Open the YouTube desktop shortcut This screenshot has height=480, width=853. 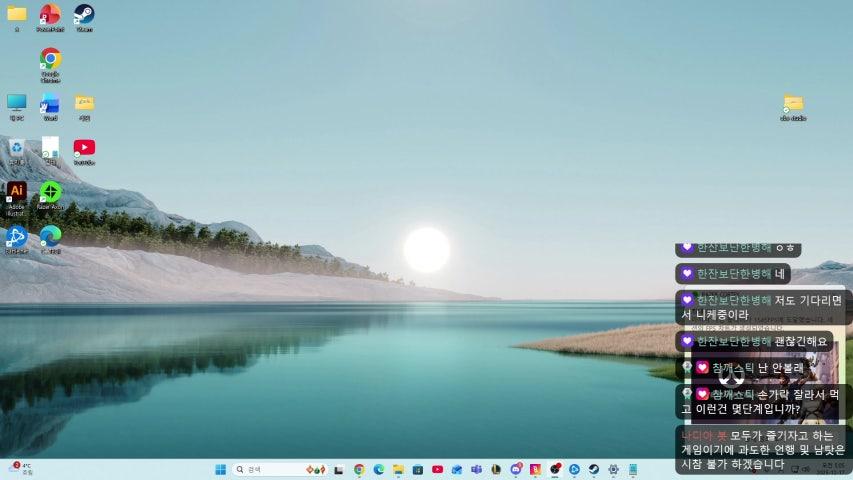click(x=84, y=147)
